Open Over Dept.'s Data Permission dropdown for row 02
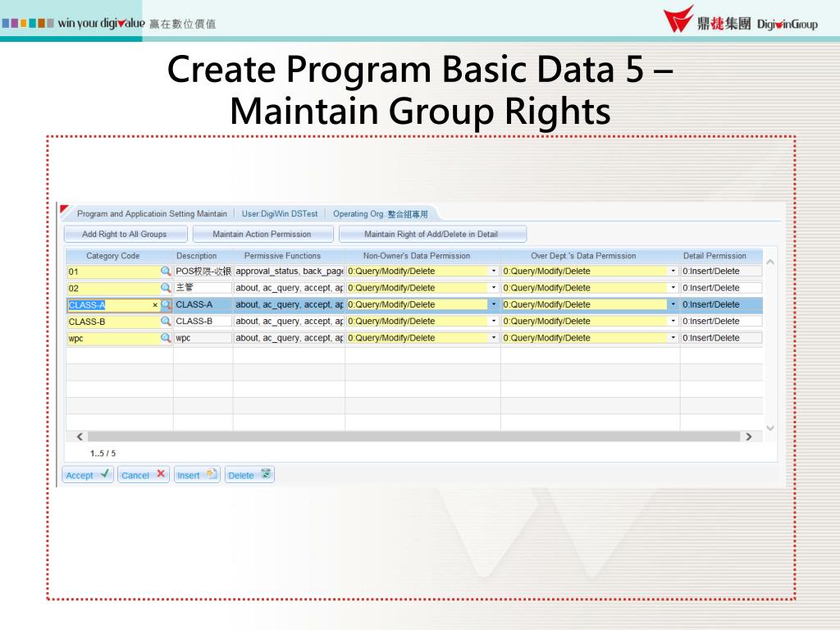Viewport: 840px width, 630px height. tap(673, 288)
